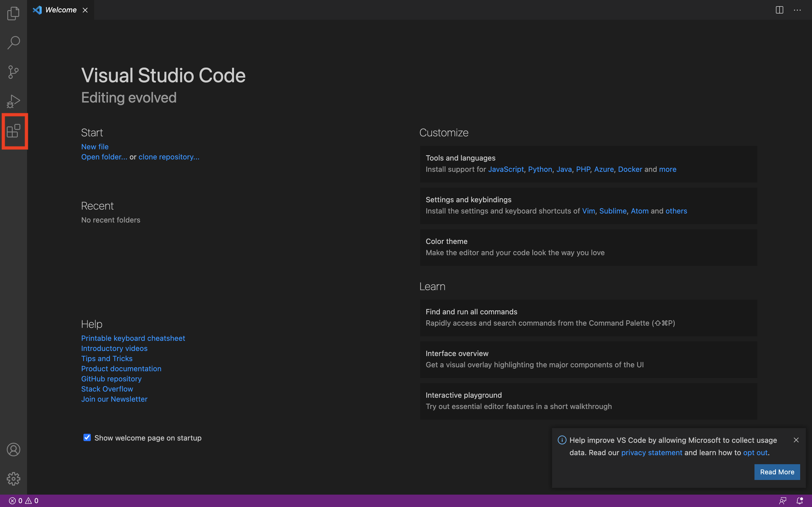Image resolution: width=812 pixels, height=507 pixels.
Task: Dismiss the usage data notification
Action: click(796, 440)
